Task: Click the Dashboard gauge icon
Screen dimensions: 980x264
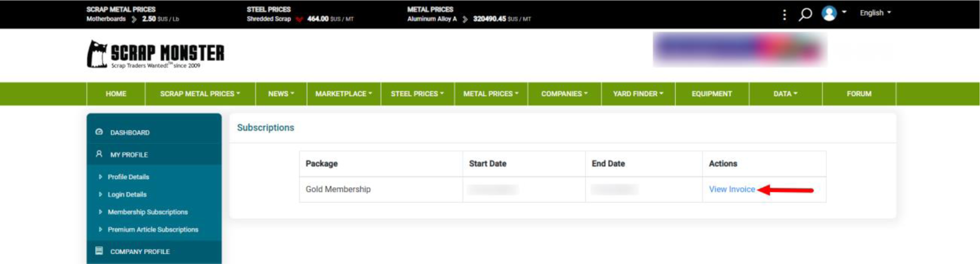Action: coord(99,132)
